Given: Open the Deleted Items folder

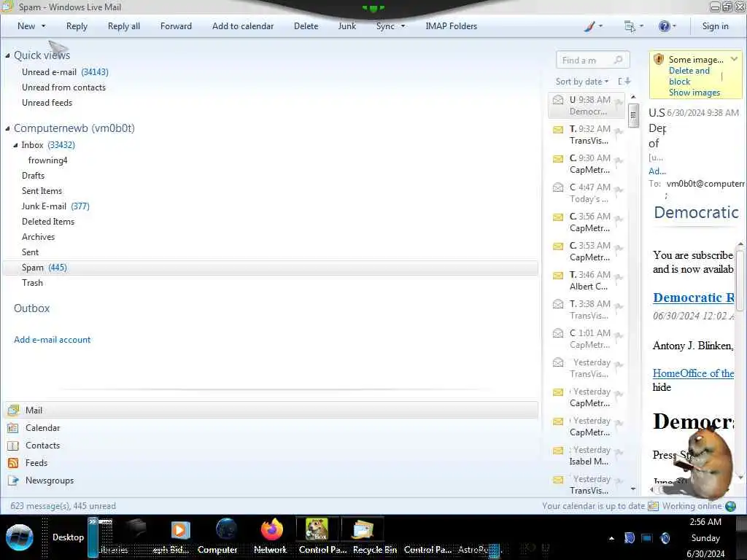Looking at the screenshot, I should [48, 222].
